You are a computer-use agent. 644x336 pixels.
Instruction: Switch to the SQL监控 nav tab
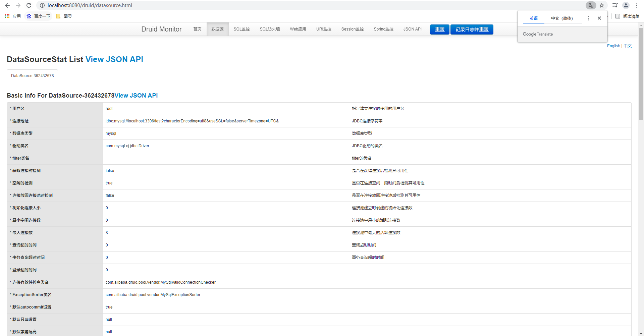241,29
